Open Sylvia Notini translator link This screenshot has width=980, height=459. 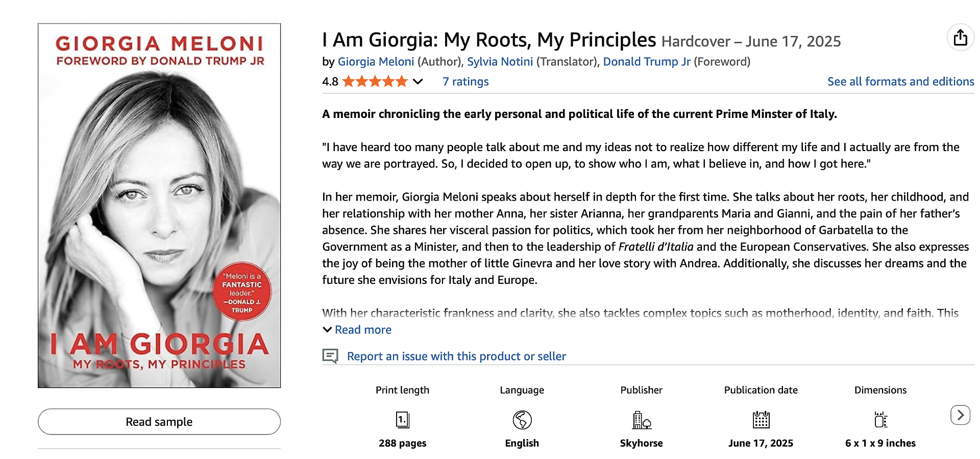[x=500, y=62]
